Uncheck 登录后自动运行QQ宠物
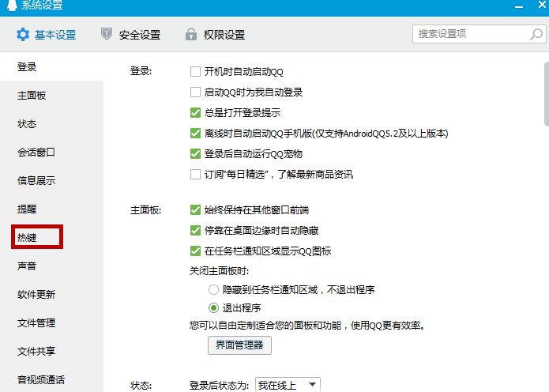549x392 pixels. [195, 153]
